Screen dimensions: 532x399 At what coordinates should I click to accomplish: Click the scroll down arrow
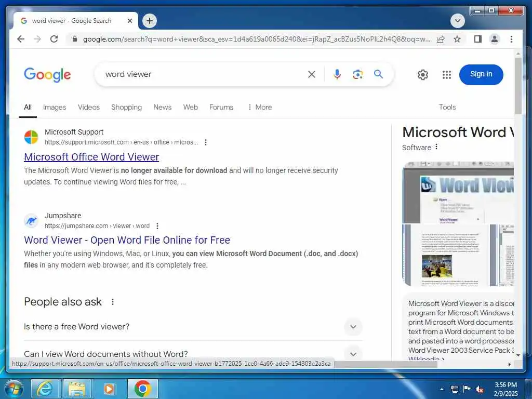(x=518, y=355)
